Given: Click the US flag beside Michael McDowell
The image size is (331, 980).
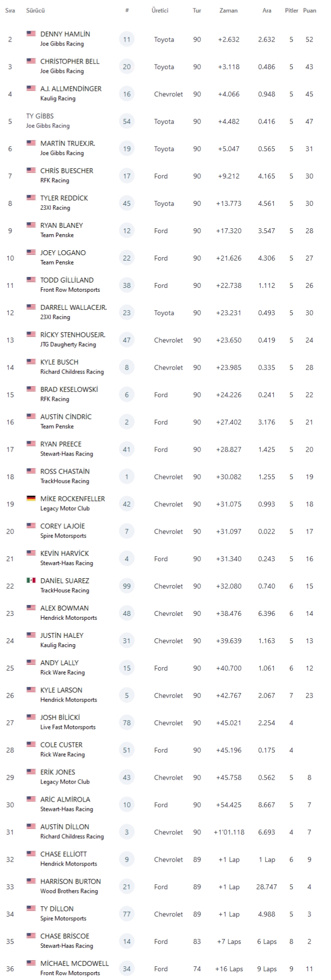Looking at the screenshot, I should 31,963.
